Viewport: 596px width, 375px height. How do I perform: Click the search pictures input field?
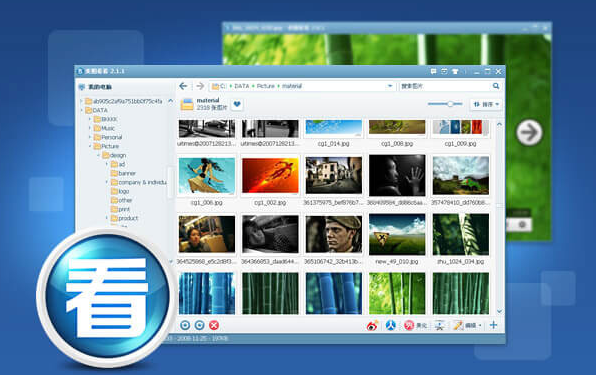[445, 86]
